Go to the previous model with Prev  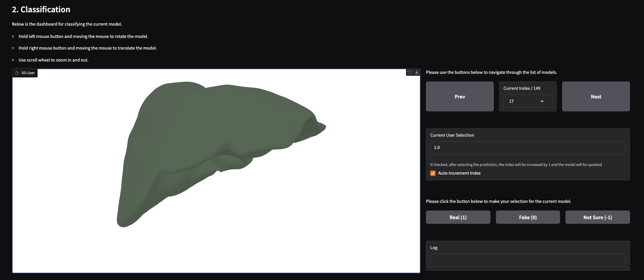pos(460,97)
